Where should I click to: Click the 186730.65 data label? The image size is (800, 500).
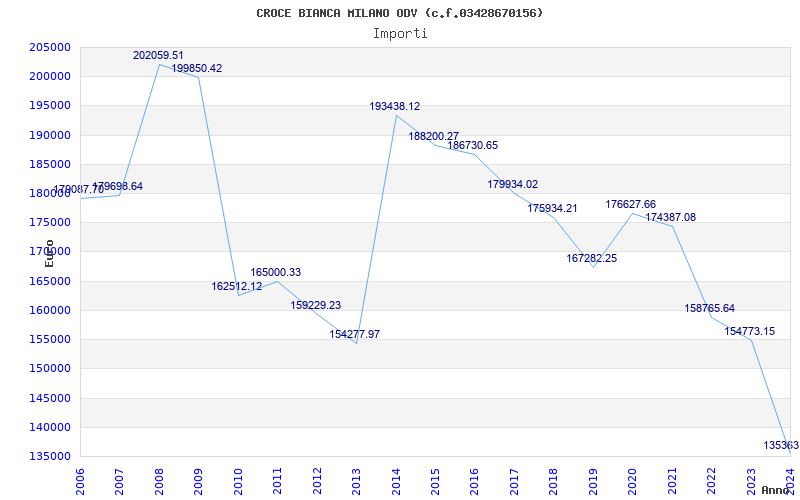coord(472,145)
